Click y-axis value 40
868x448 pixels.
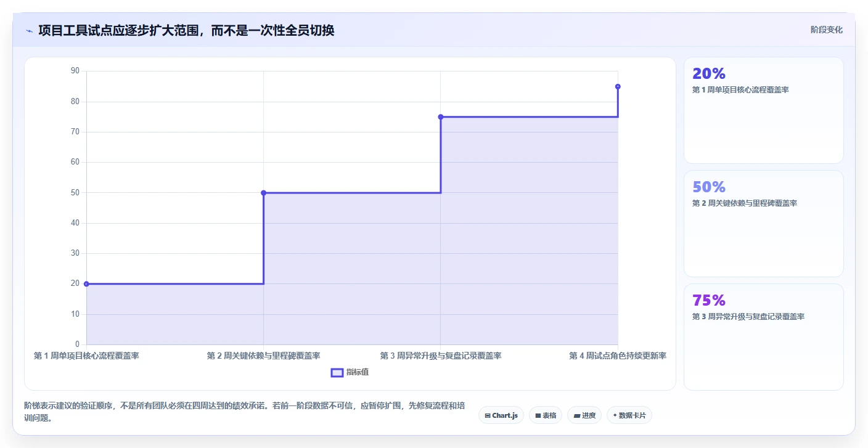point(75,223)
